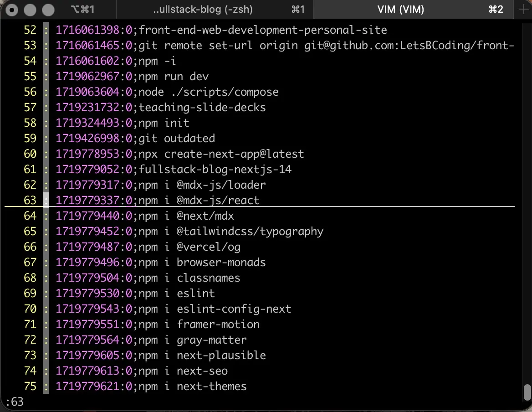The height and width of the screenshot is (412, 532).
Task: Click timestamp 1716061398 on line 52
Action: tap(87, 30)
